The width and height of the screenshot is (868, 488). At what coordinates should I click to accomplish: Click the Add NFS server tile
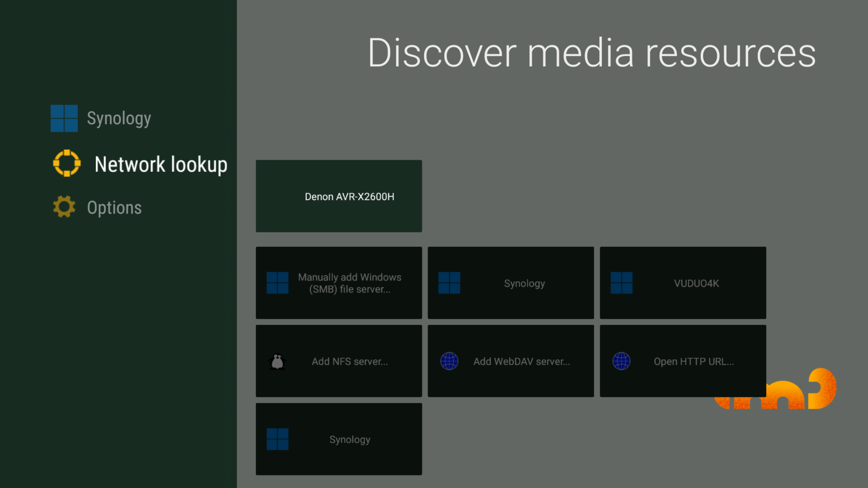(x=339, y=361)
